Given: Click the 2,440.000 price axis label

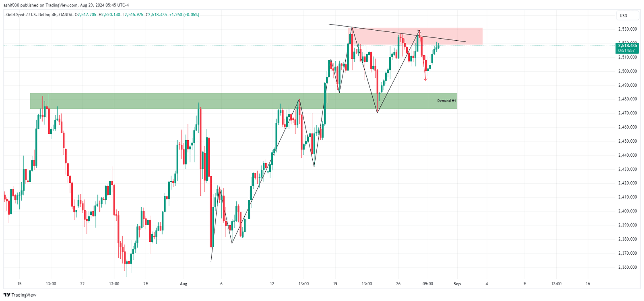Looking at the screenshot, I should tap(627, 155).
